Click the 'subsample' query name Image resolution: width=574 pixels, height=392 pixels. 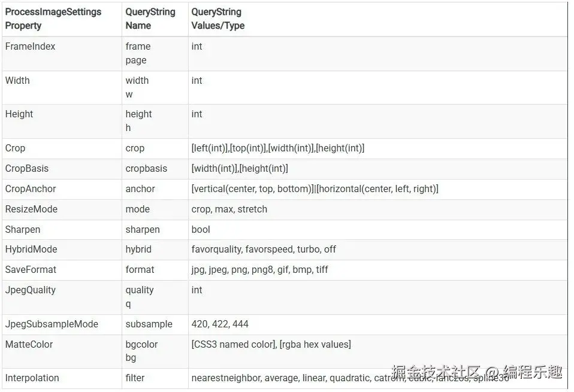click(149, 324)
